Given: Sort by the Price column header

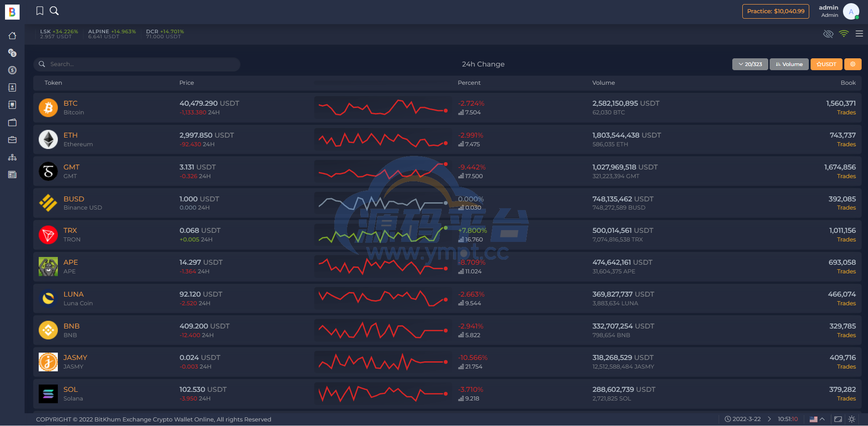Looking at the screenshot, I should (187, 83).
